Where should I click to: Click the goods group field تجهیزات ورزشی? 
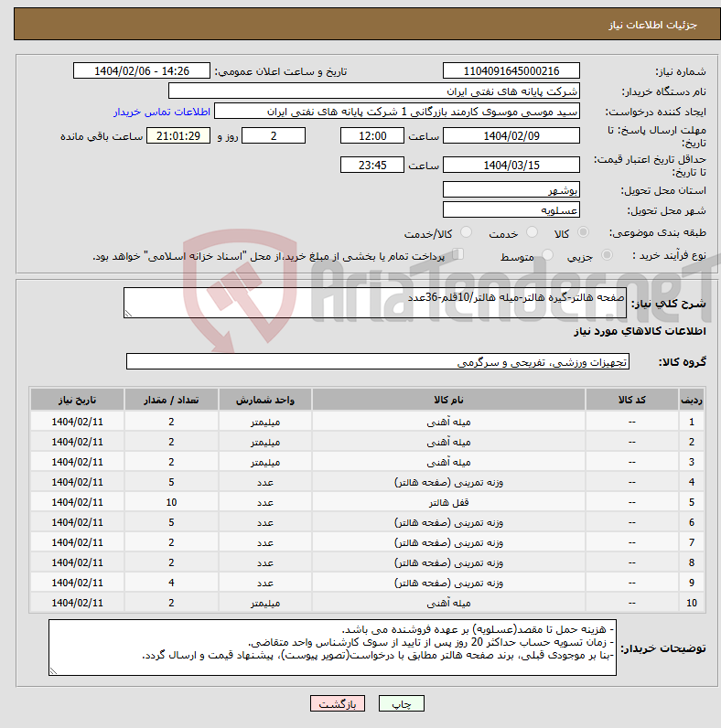(x=378, y=361)
